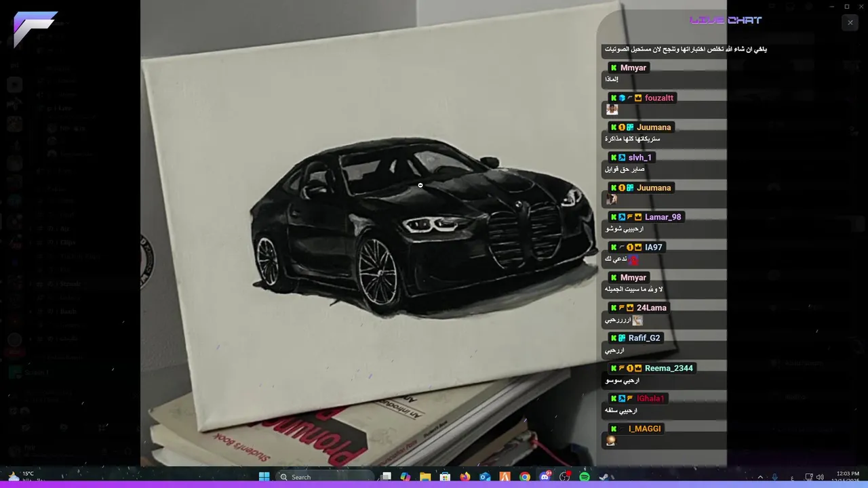Click the crown badge next to Reema_2344

point(638,369)
